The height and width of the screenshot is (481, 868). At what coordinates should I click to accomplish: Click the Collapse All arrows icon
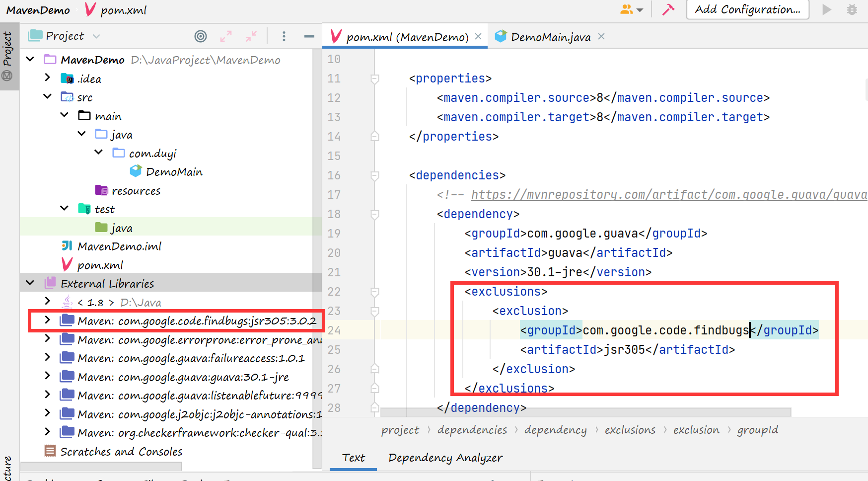[x=251, y=36]
